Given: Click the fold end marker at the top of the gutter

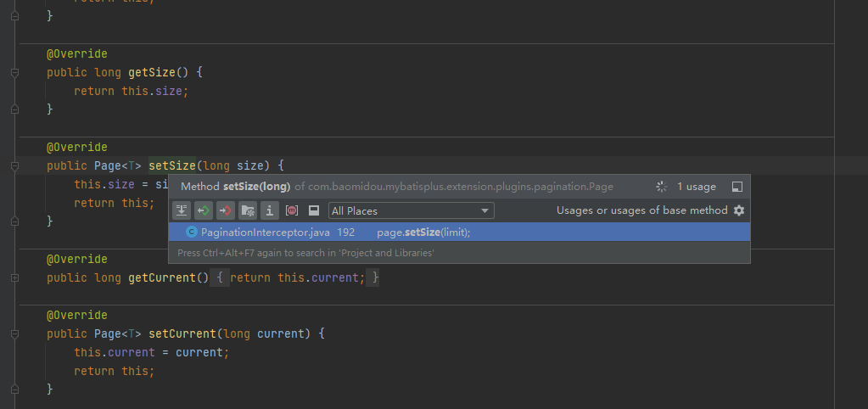Looking at the screenshot, I should (15, 16).
